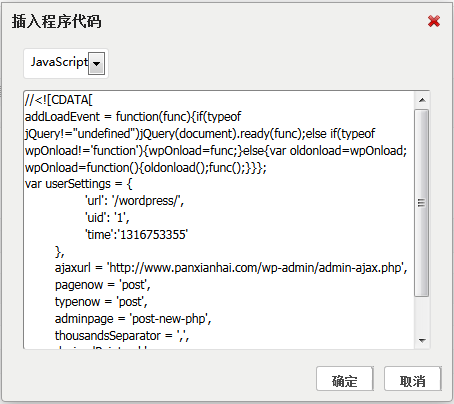
Task: Click the line 'time':'1316753355'
Action: click(137, 235)
